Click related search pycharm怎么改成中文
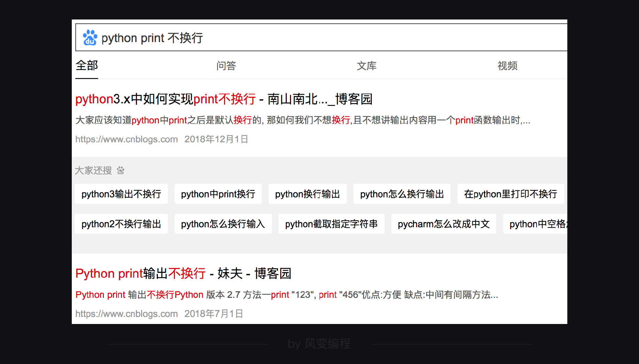 444,224
